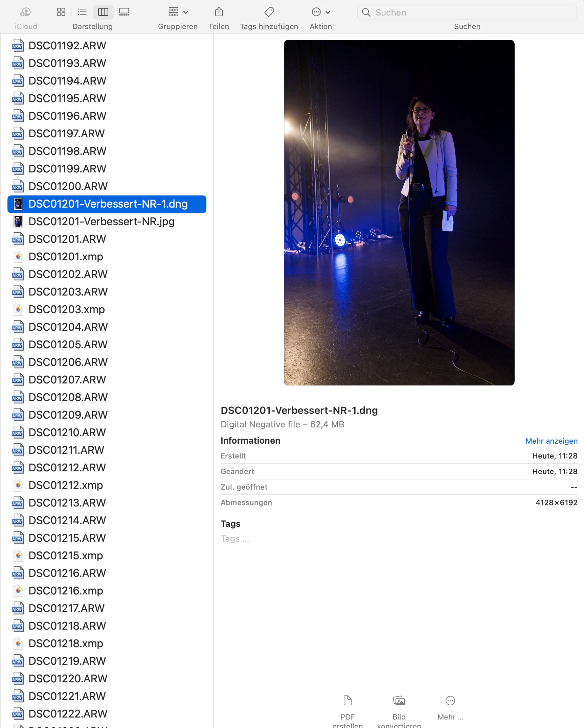This screenshot has height=728, width=584.
Task: Click ARW icon of DSC01216.ARW
Action: click(18, 573)
